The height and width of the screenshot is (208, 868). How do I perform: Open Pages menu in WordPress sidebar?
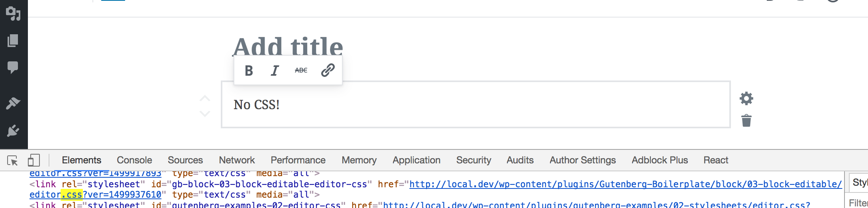tap(13, 40)
